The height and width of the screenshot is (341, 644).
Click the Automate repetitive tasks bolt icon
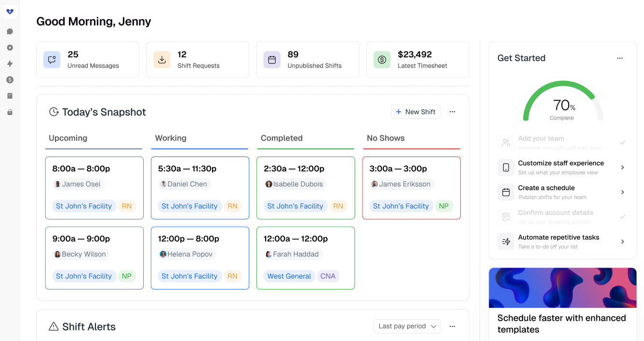click(506, 242)
